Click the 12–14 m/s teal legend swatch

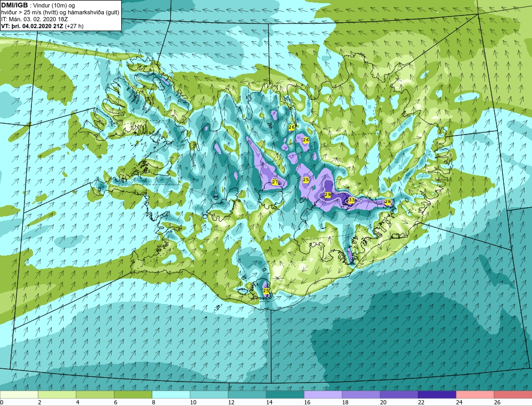[247, 394]
